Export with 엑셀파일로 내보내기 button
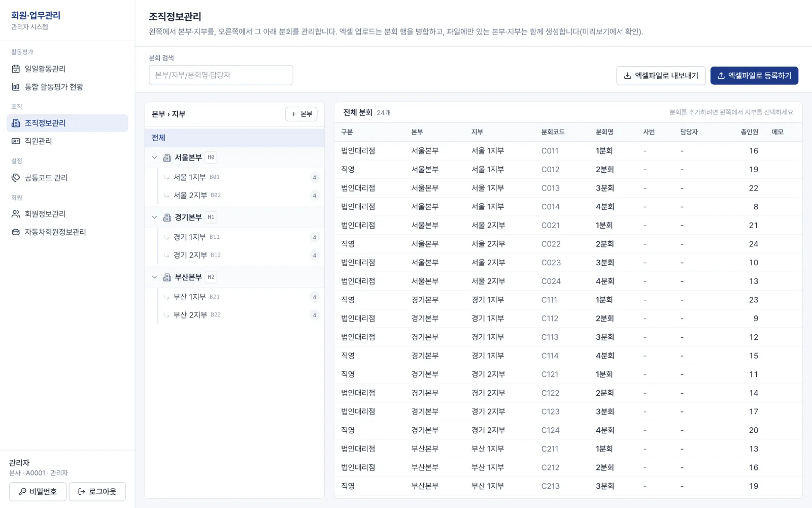This screenshot has height=508, width=812. pos(661,76)
